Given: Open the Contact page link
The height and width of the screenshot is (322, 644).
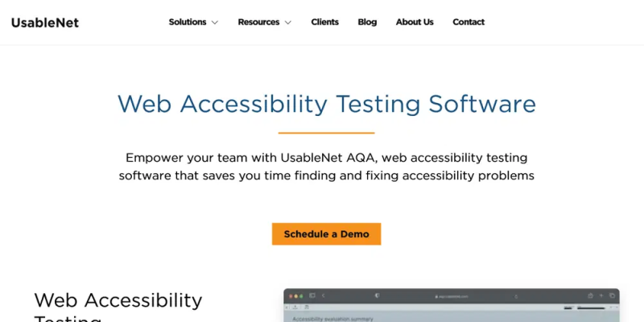Looking at the screenshot, I should 469,23.
